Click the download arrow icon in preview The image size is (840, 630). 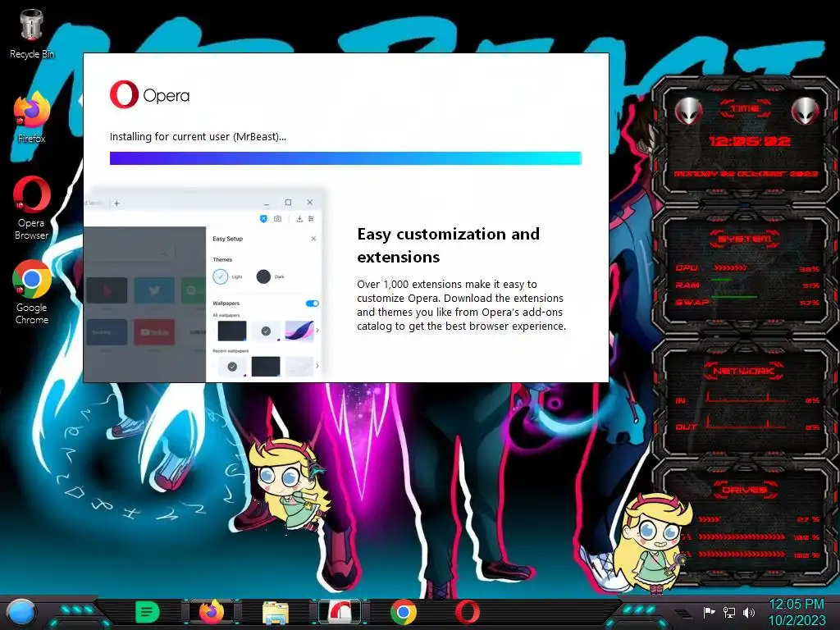[x=299, y=218]
